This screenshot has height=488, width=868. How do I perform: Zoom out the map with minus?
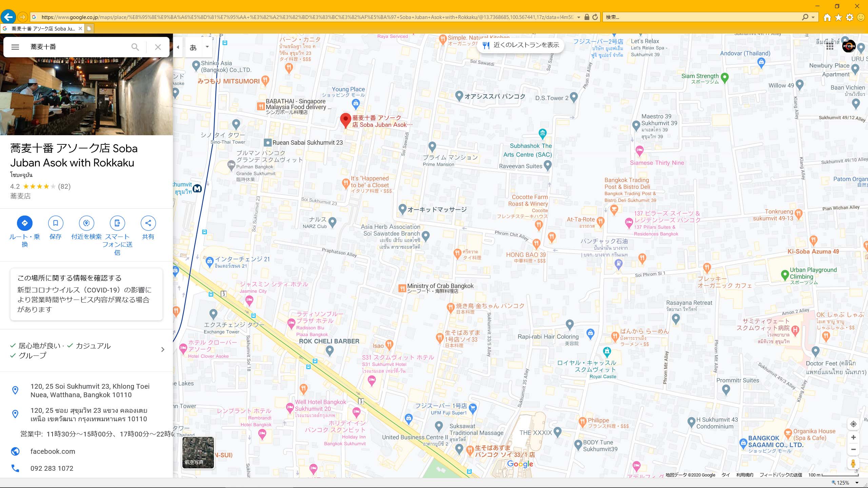click(853, 449)
